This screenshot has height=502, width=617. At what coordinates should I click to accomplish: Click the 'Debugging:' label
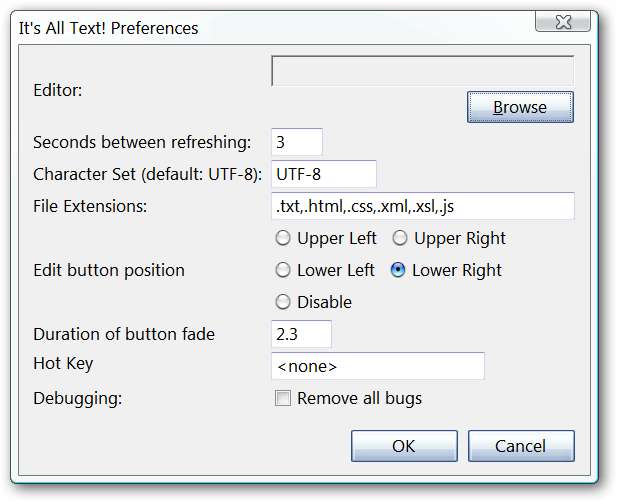79,398
